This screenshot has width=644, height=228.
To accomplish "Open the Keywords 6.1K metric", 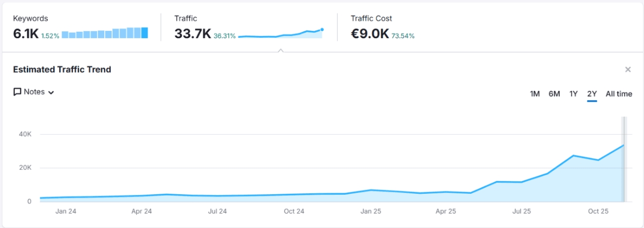I will (25, 34).
